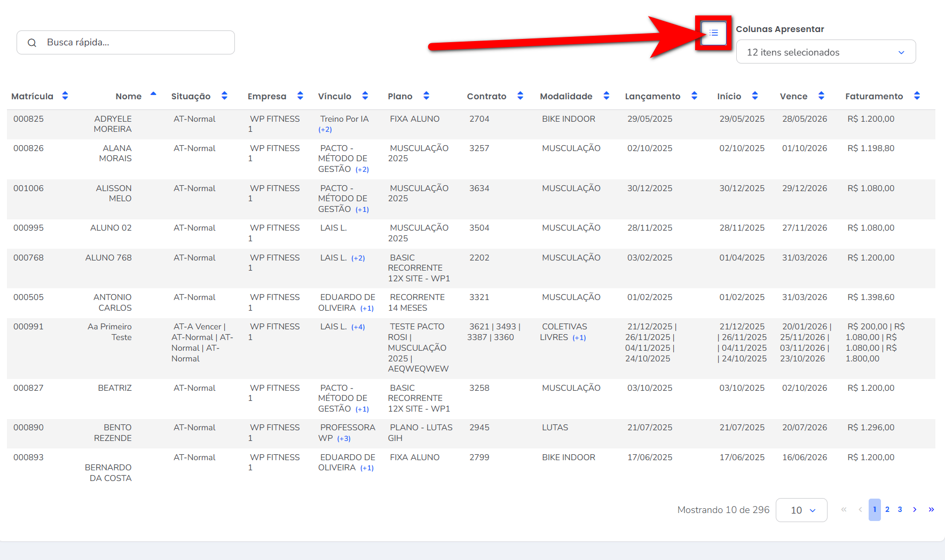Viewport: 945px width, 560px height.
Task: Sort by Contrato column arrows
Action: click(x=520, y=96)
